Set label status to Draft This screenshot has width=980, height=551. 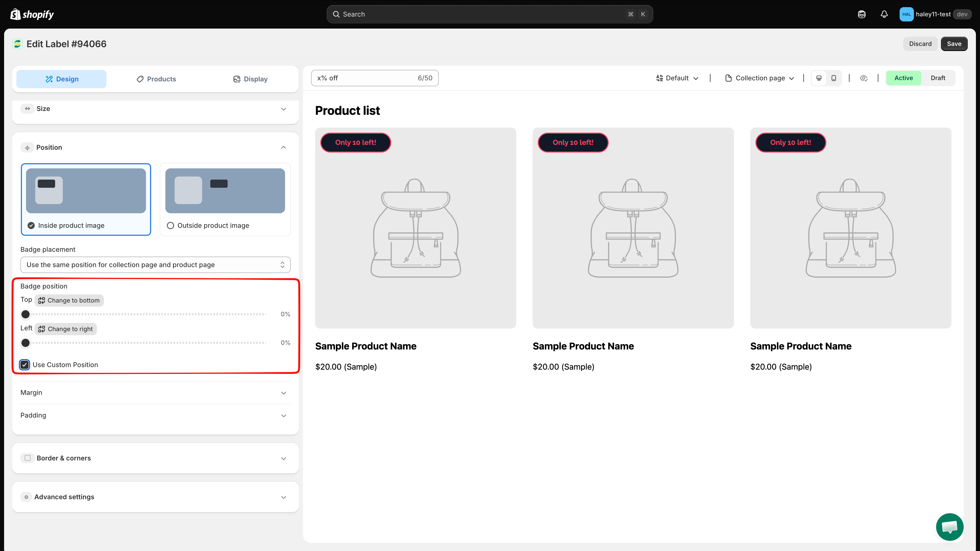pos(938,78)
